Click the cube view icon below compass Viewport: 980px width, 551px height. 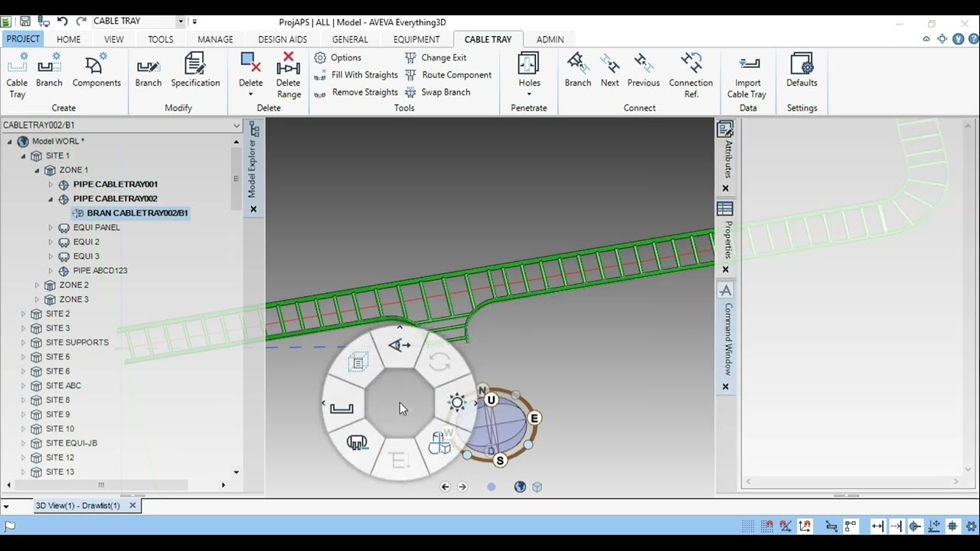(x=537, y=487)
